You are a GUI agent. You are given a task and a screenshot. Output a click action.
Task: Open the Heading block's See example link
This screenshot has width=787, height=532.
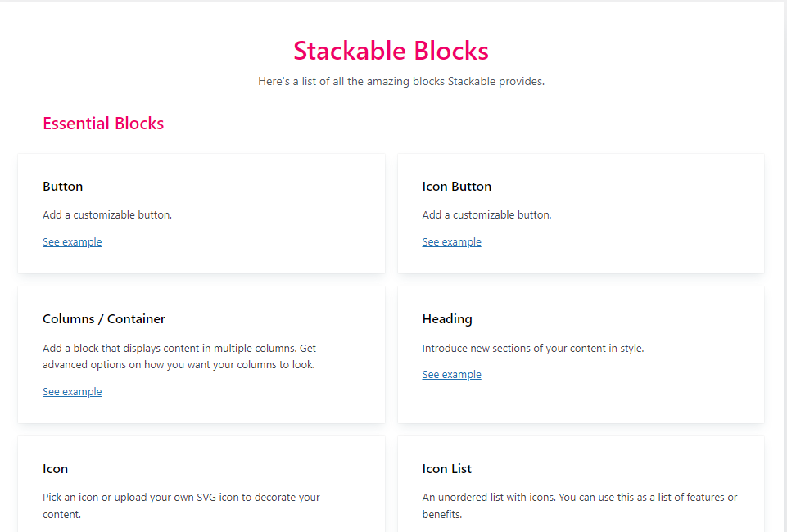451,375
